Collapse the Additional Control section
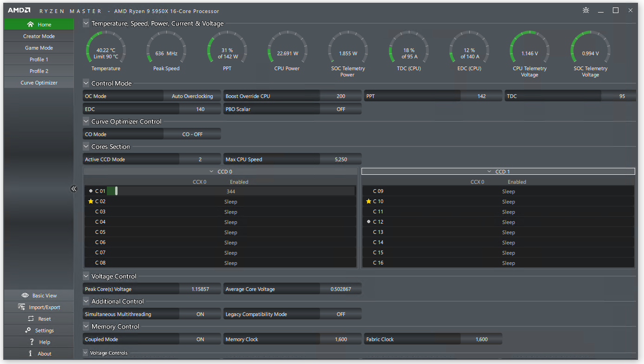 tap(86, 301)
